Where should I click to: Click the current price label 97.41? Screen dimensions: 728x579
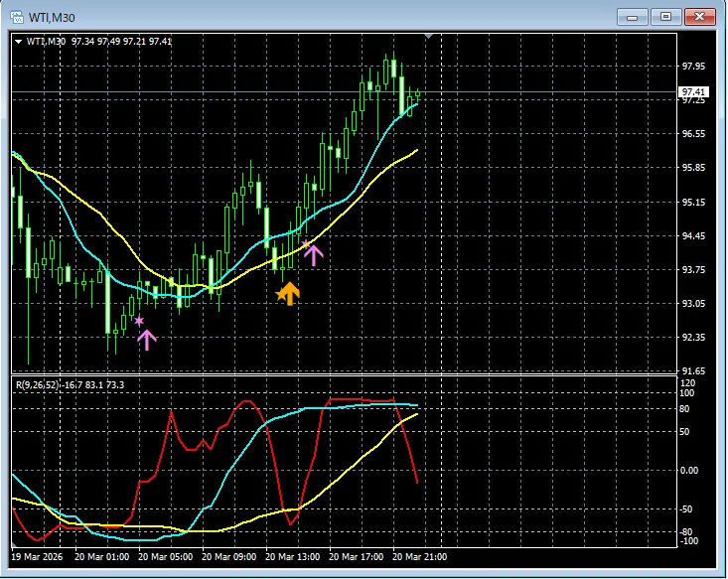[693, 92]
